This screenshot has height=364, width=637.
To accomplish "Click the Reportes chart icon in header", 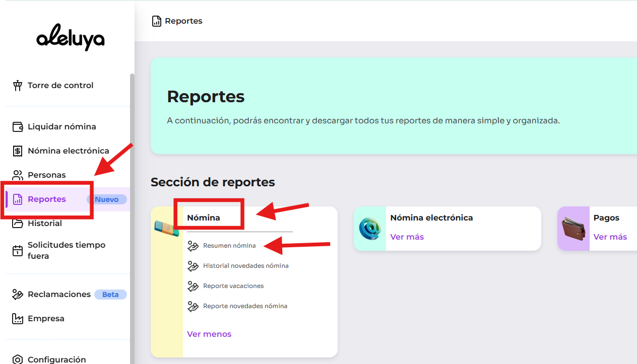I will coord(157,21).
